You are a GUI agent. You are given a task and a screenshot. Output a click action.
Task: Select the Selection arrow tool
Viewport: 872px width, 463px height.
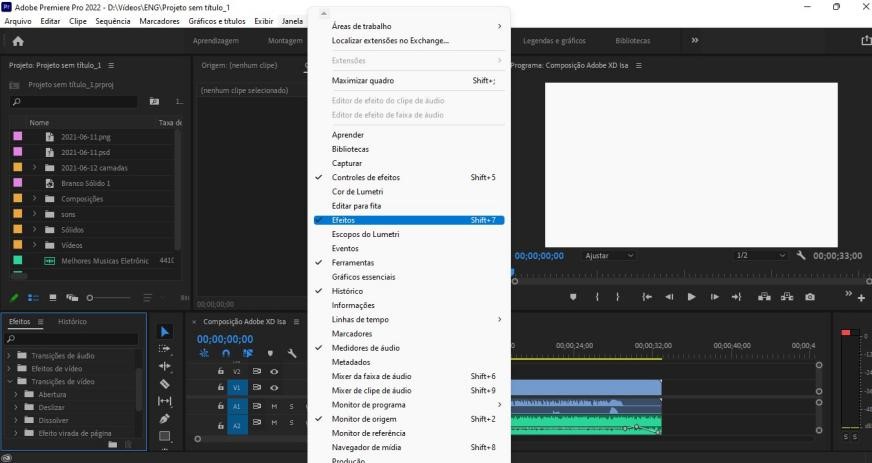[x=165, y=332]
